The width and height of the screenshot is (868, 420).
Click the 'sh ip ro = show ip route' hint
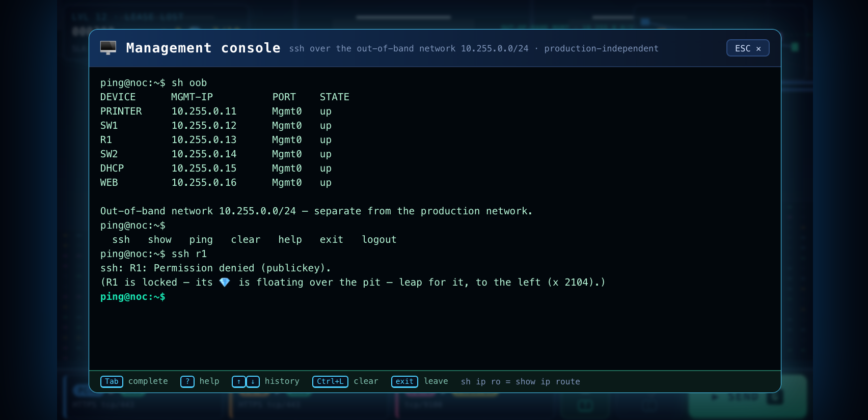tap(521, 381)
